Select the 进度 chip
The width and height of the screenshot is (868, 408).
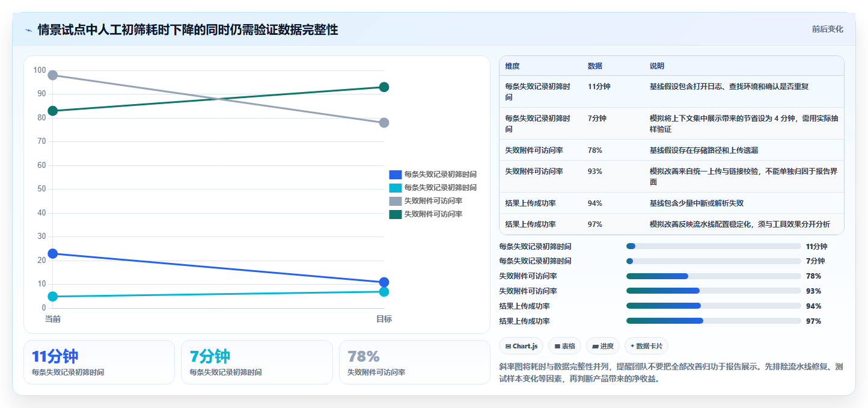click(x=603, y=346)
